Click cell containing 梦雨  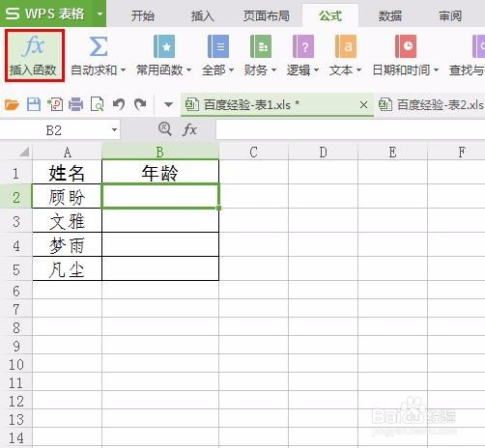pyautogui.click(x=67, y=244)
